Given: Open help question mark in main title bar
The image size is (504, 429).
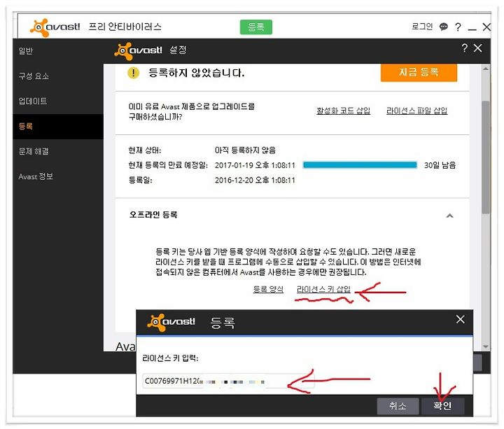Looking at the screenshot, I should click(x=458, y=27).
